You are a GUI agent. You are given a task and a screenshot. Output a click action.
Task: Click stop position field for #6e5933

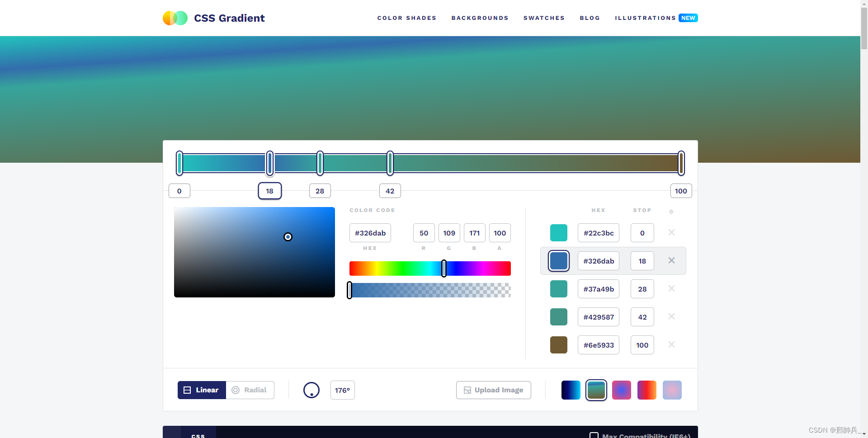(x=642, y=345)
